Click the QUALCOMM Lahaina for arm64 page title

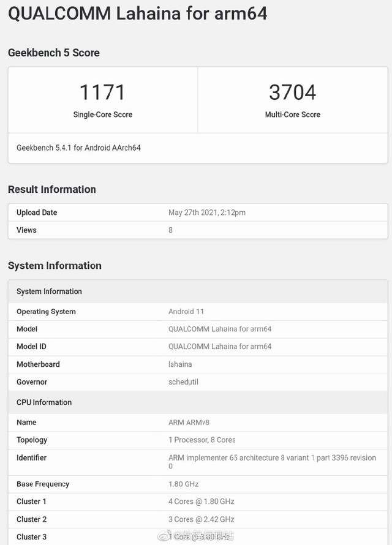click(x=138, y=14)
